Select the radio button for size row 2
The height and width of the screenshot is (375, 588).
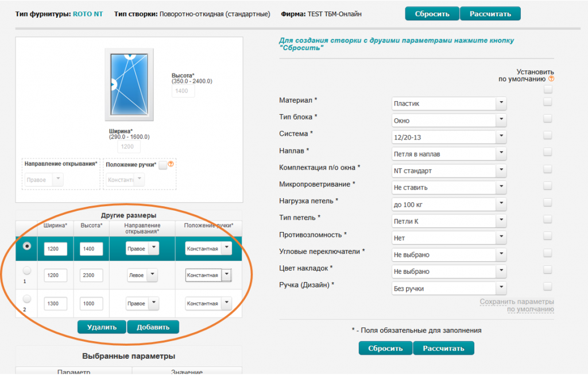tap(26, 299)
